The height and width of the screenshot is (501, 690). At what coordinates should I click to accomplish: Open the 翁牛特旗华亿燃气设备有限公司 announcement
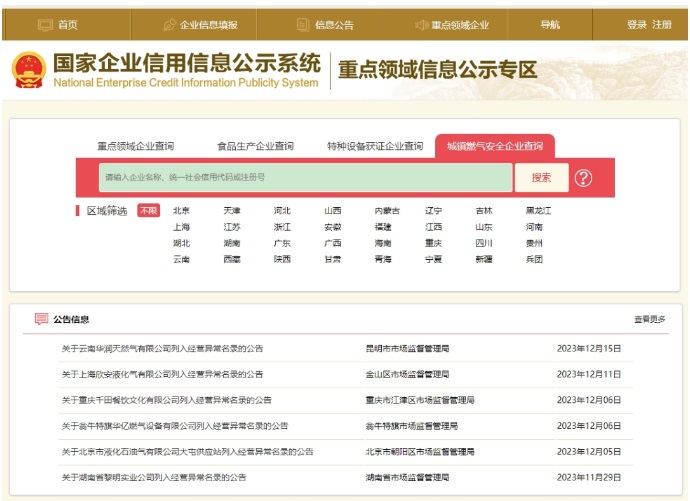click(x=175, y=426)
